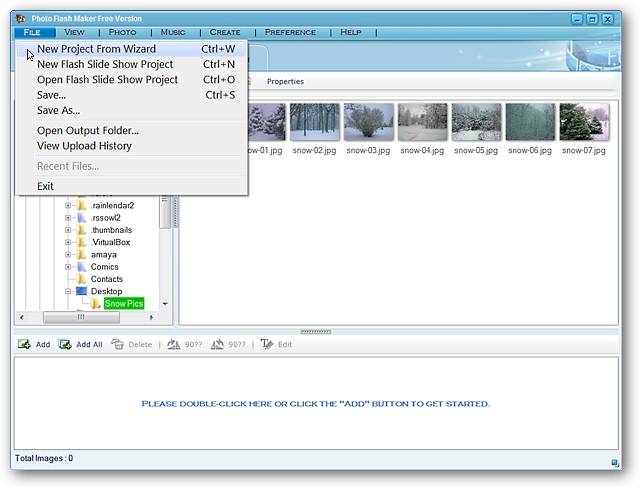
Task: Select the snow-05.jpg thumbnail
Action: pyautogui.click(x=476, y=122)
